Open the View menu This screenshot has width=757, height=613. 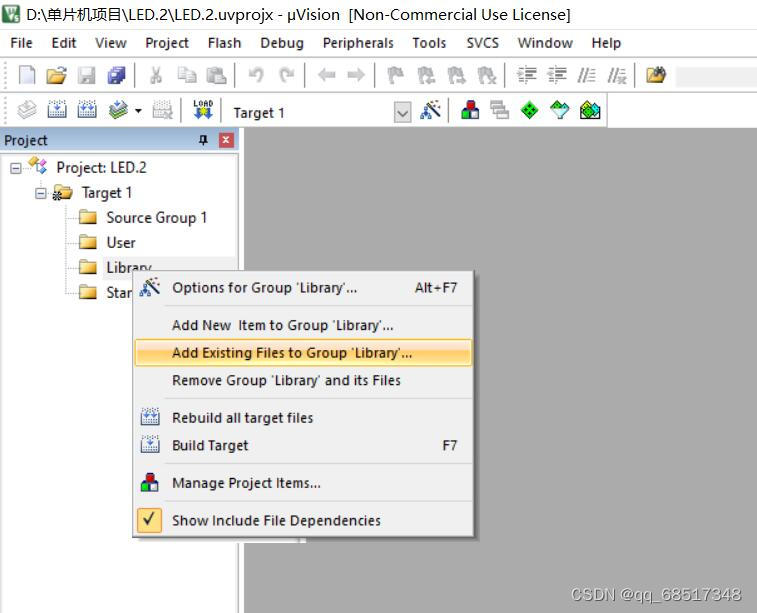pos(111,43)
